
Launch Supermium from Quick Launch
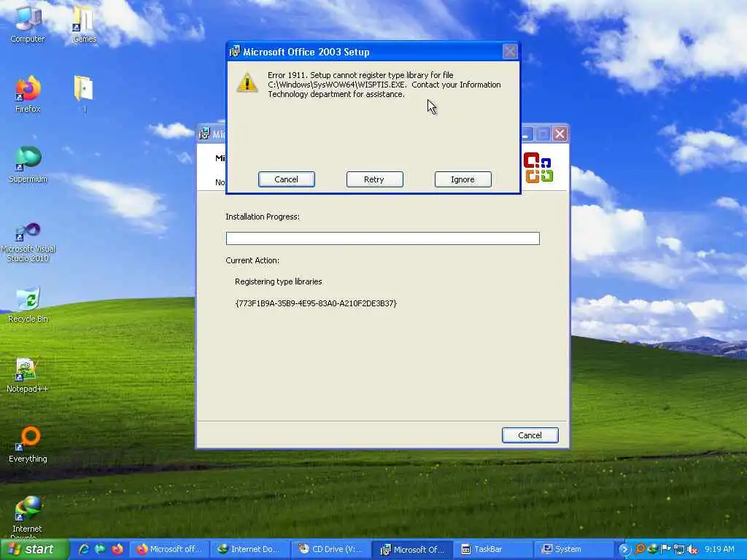pyautogui.click(x=100, y=550)
